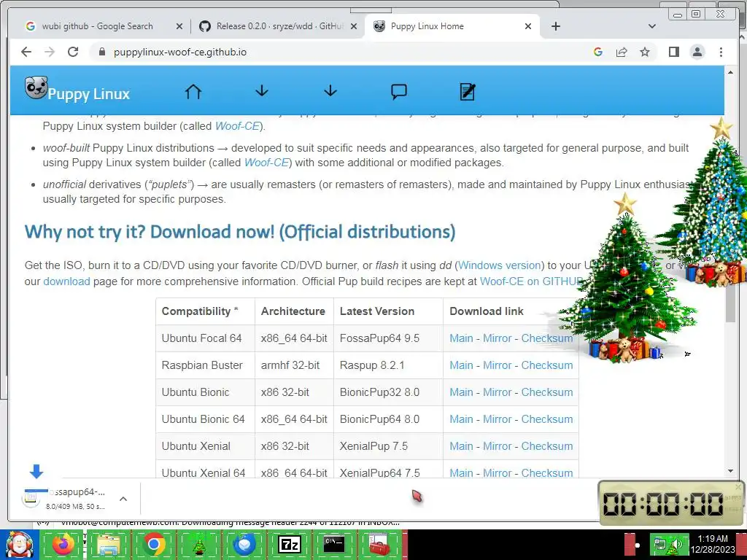Click the Chrome taskbar icon
This screenshot has width=747, height=560.
click(154, 544)
